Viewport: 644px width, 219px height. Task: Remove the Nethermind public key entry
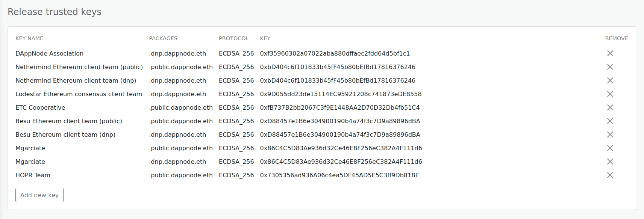coord(610,67)
